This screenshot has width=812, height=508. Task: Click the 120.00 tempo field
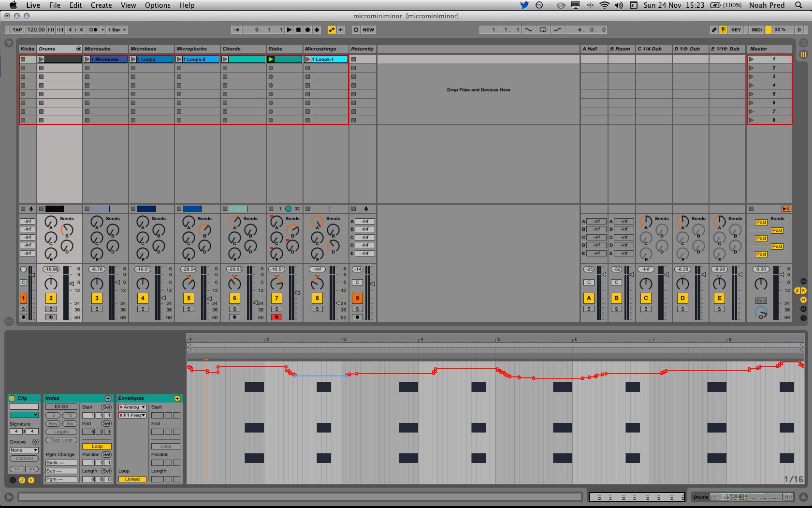pos(36,30)
